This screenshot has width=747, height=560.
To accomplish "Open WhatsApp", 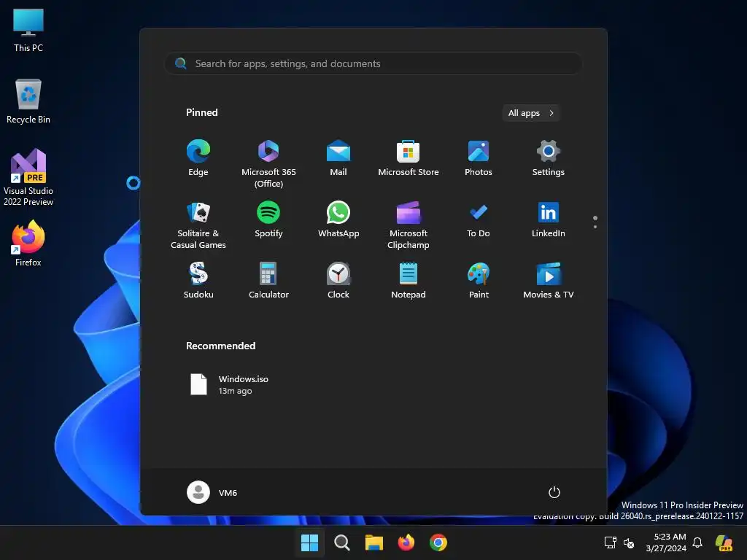I will (338, 219).
